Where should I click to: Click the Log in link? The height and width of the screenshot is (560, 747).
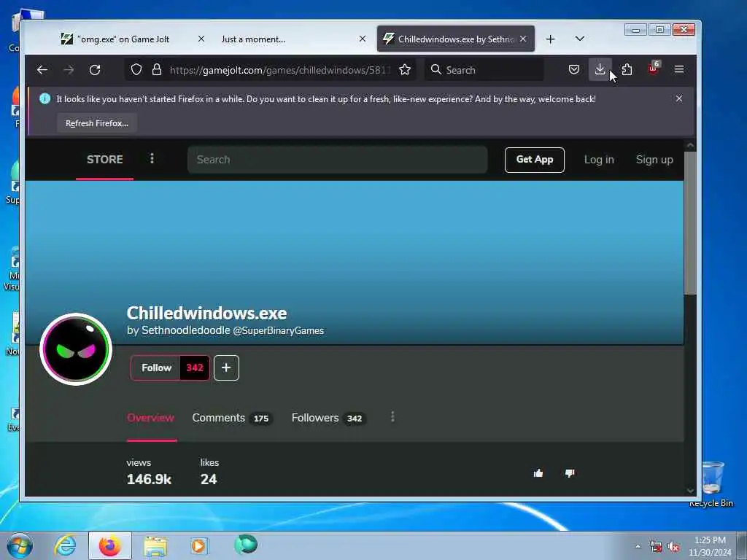pos(599,160)
